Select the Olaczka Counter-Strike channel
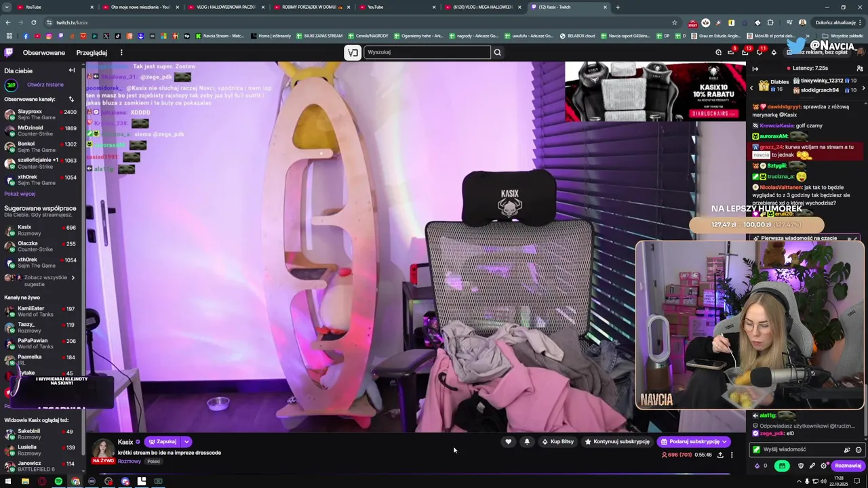Viewport: 868px width, 488px height. tap(41, 246)
